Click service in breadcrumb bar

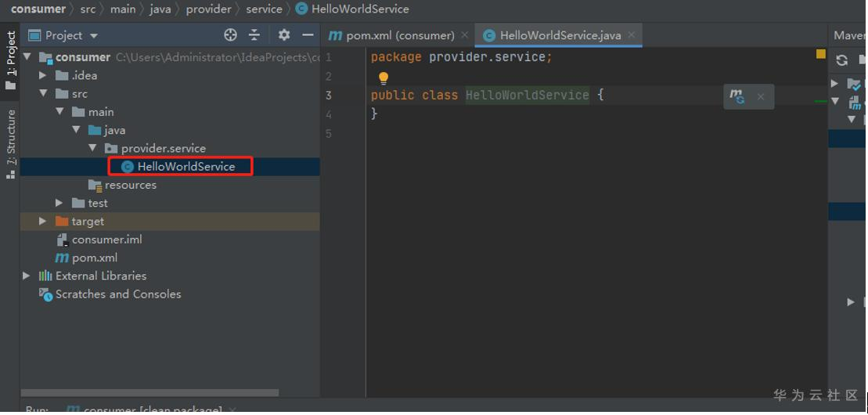tap(264, 9)
